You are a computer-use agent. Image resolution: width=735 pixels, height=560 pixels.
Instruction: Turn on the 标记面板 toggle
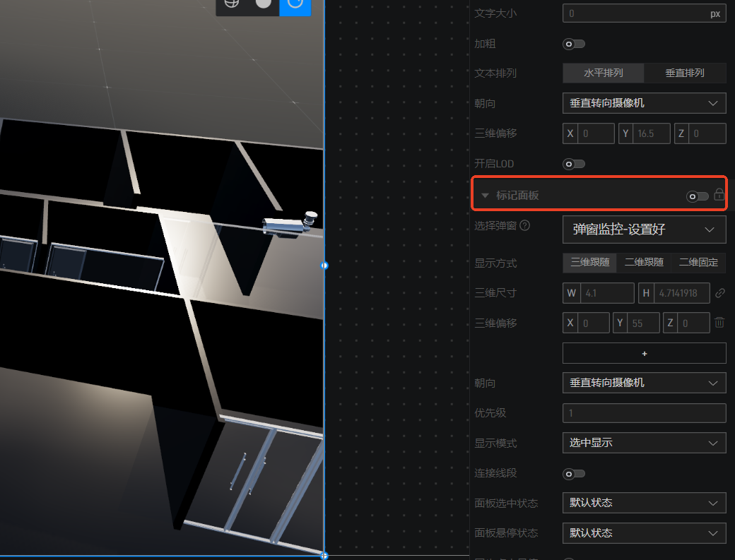click(697, 196)
